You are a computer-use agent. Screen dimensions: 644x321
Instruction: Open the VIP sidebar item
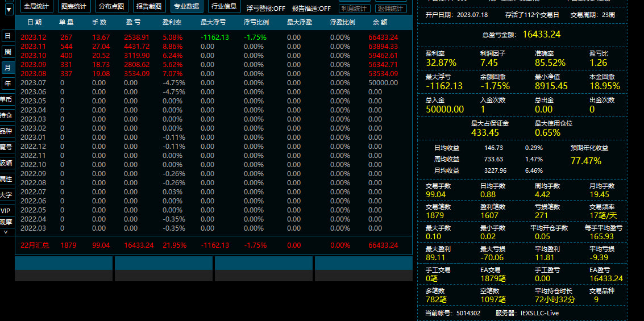[6, 211]
